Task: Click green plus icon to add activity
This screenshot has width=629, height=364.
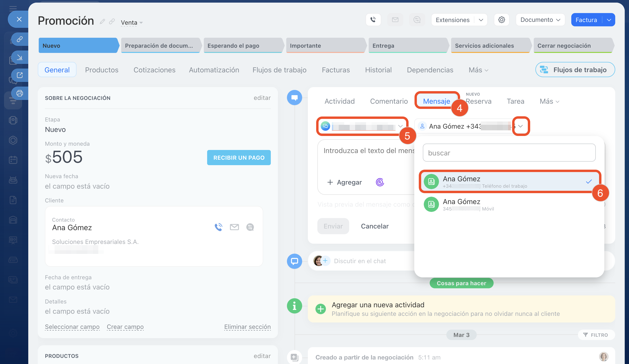Action: [x=320, y=309]
